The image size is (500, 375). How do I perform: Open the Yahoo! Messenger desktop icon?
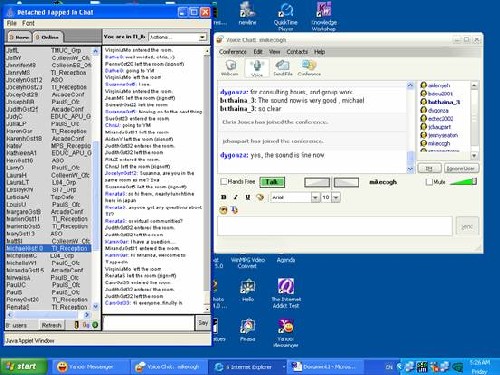tap(286, 333)
